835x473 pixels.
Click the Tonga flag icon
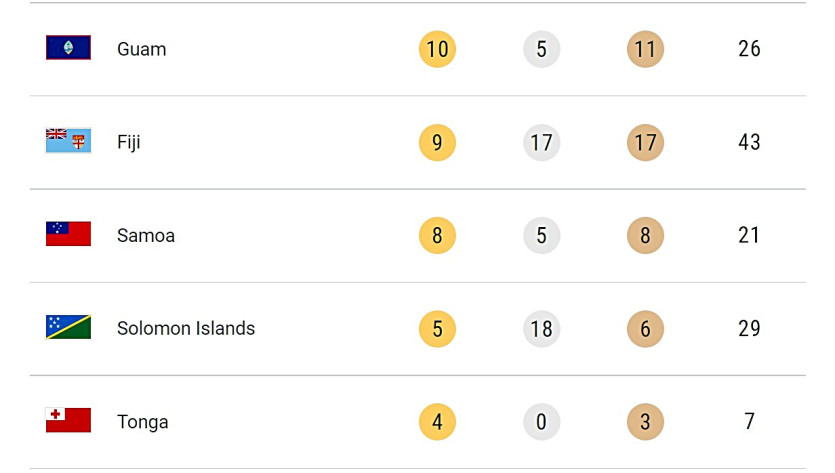click(x=68, y=421)
